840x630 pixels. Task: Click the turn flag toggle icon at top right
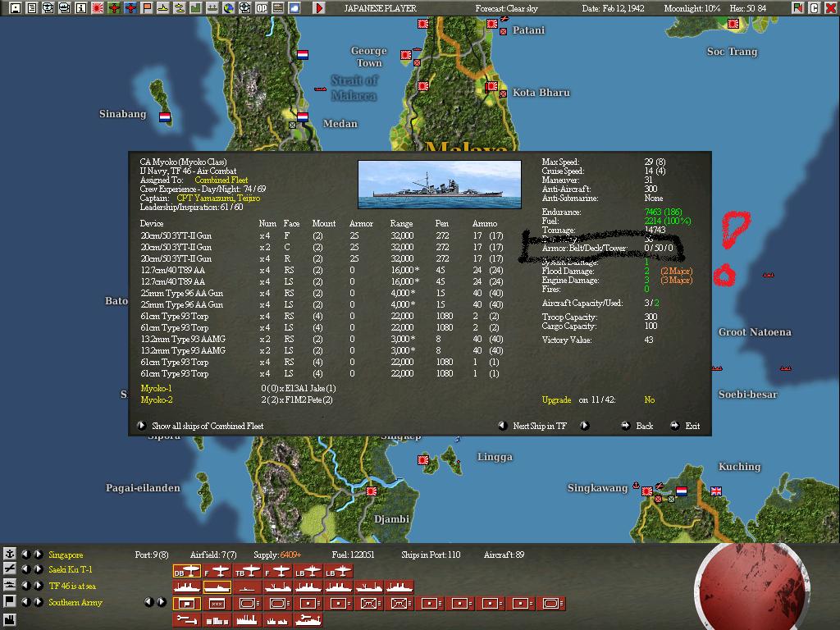(798, 7)
